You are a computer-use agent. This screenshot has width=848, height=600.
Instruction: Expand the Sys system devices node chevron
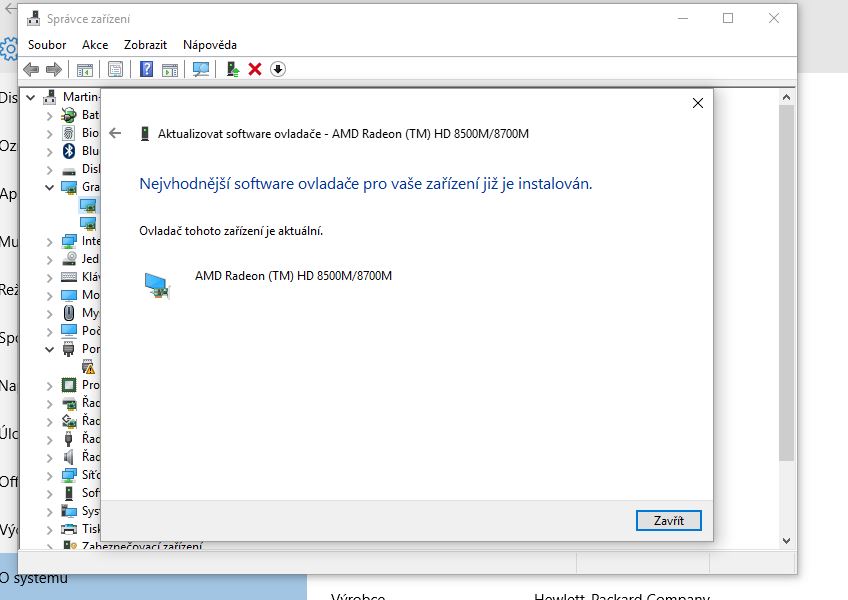tap(49, 511)
